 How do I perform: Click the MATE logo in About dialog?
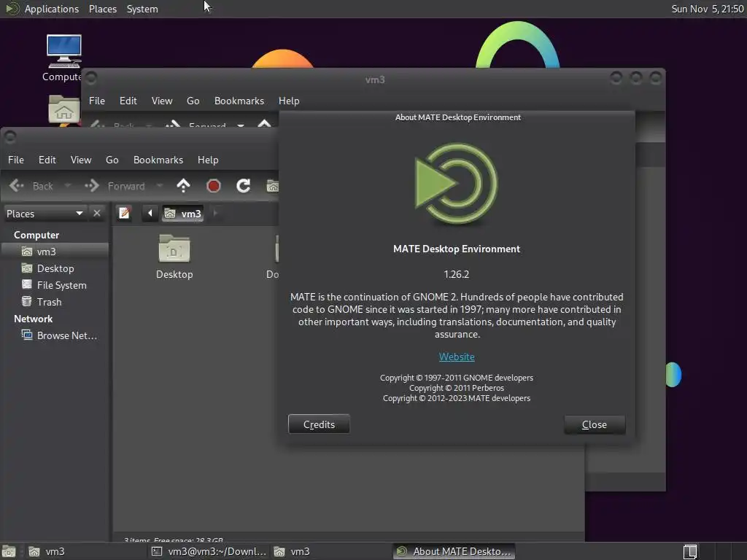click(x=457, y=184)
